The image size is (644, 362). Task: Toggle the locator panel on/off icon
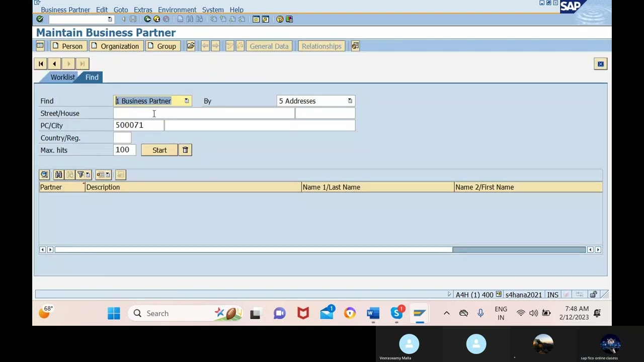40,46
